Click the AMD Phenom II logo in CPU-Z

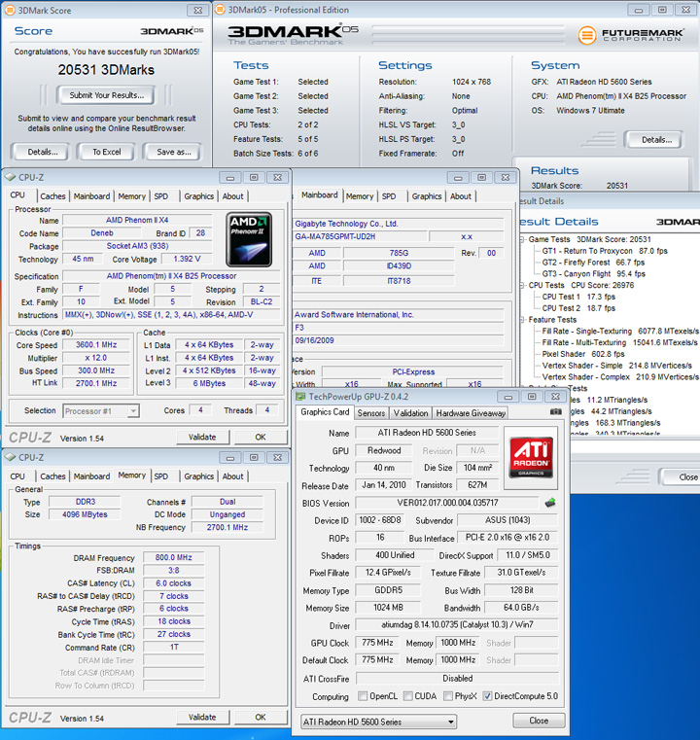[249, 239]
